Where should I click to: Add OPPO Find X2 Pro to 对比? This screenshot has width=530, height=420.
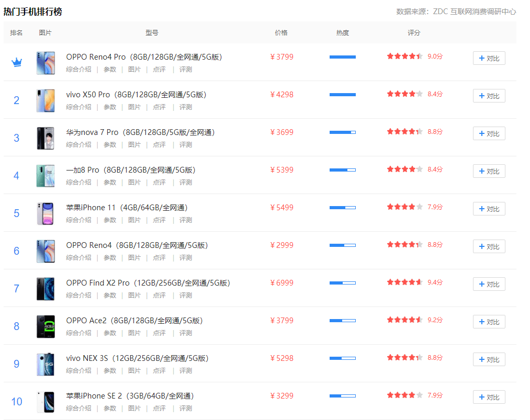point(489,284)
